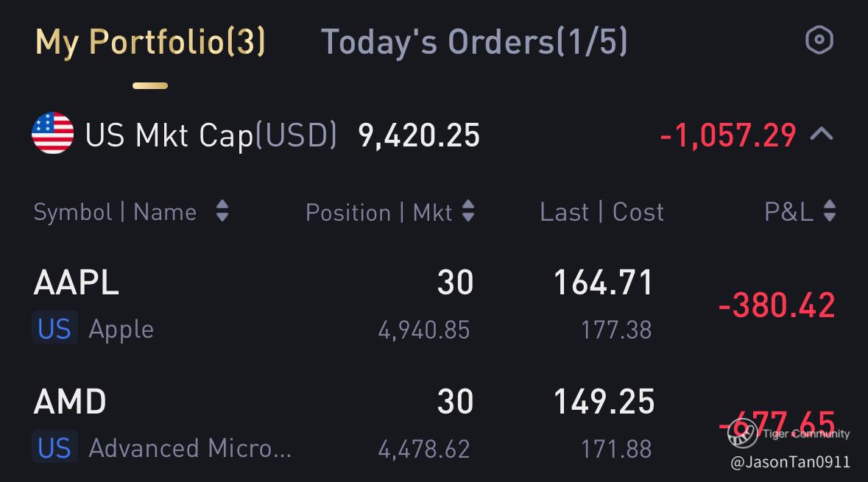Click the Last | Cost column header
The width and height of the screenshot is (868, 482).
pos(601,213)
